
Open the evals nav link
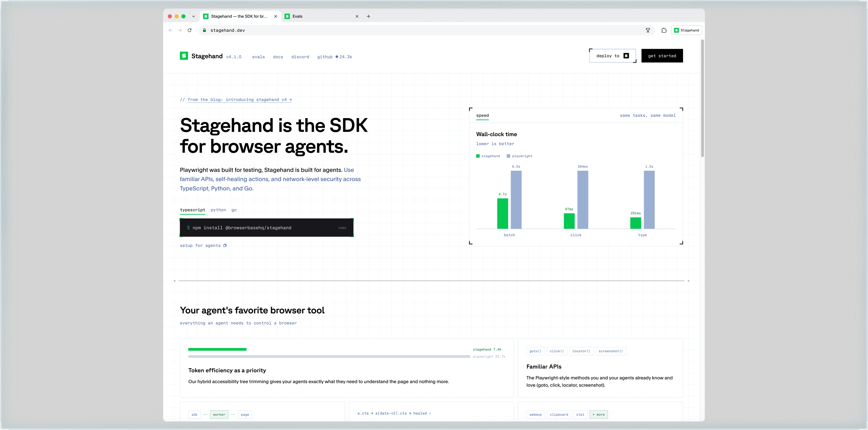tap(258, 57)
